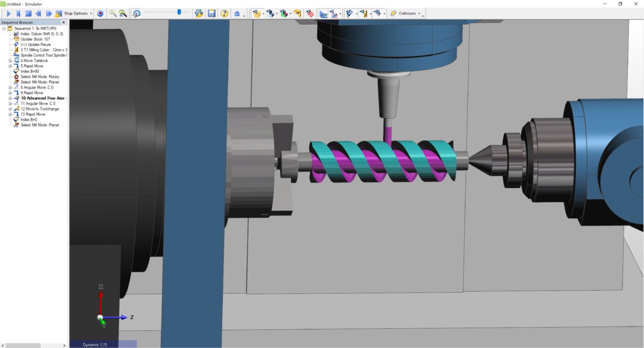Collapse the Sequence 1: 5x MillTURN root node
This screenshot has height=348, width=644.
3,28
